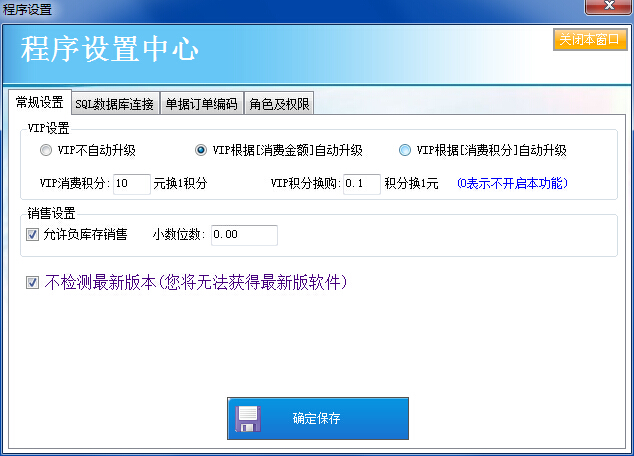Click the 程序设置 window title bar
Image resolution: width=634 pixels, height=456 pixels.
coord(300,9)
